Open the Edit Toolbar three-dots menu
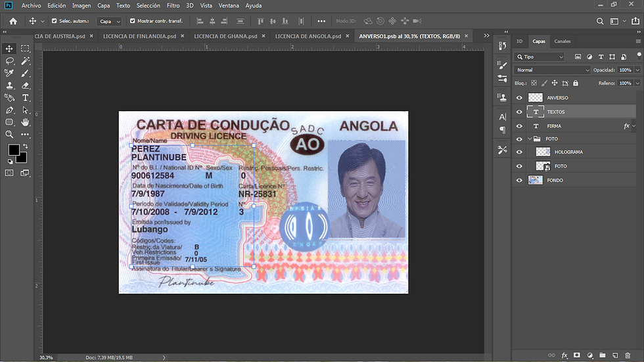The height and width of the screenshot is (362, 644). [25, 134]
